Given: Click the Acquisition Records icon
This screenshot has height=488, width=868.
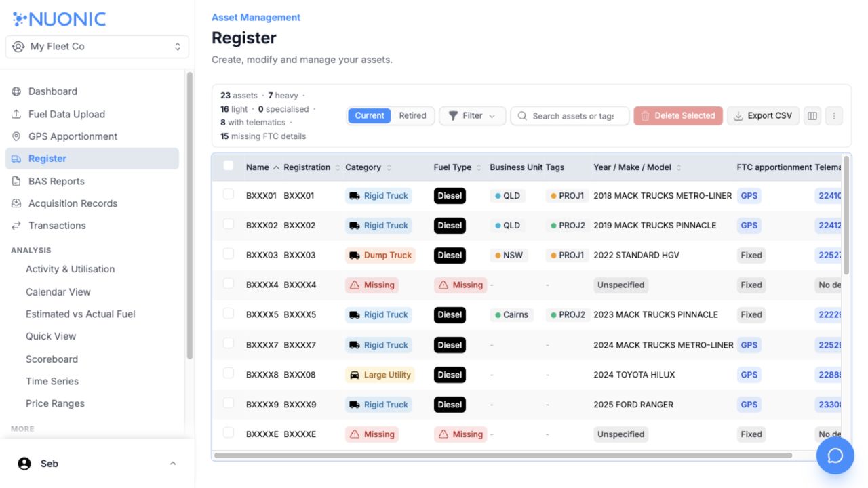Looking at the screenshot, I should coord(16,203).
